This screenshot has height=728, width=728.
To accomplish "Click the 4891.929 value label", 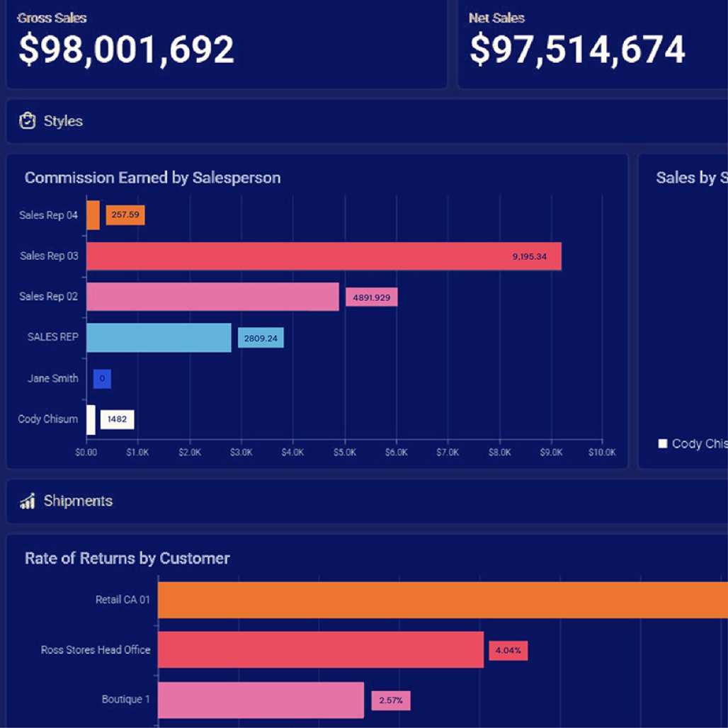I will click(x=371, y=297).
